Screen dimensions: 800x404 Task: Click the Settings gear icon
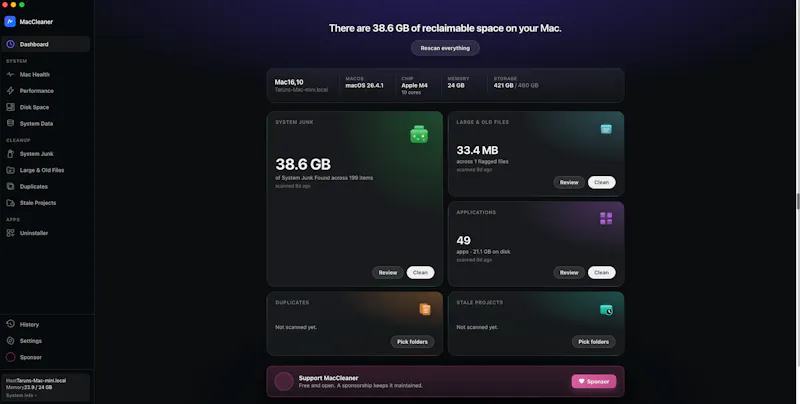pos(10,341)
